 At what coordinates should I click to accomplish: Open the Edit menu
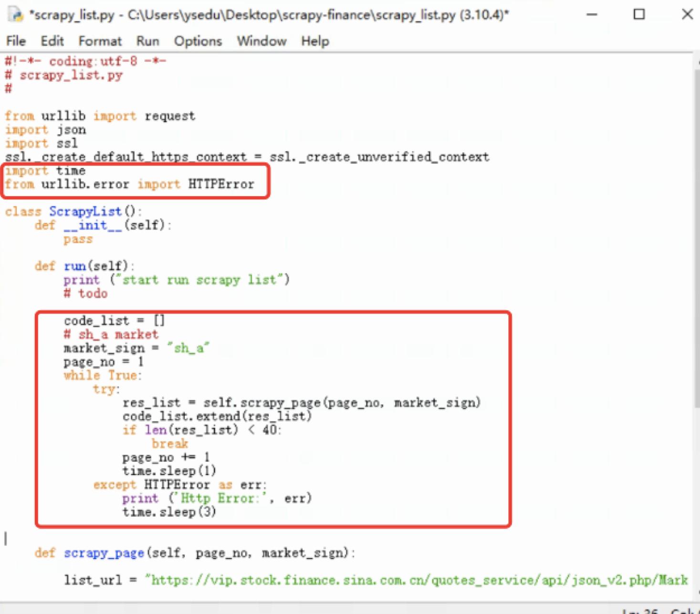(52, 41)
